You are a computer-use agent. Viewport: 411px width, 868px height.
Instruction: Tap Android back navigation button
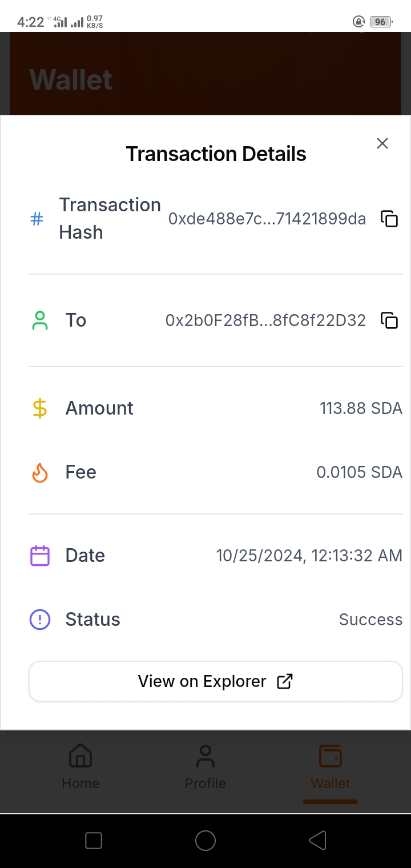pyautogui.click(x=317, y=840)
